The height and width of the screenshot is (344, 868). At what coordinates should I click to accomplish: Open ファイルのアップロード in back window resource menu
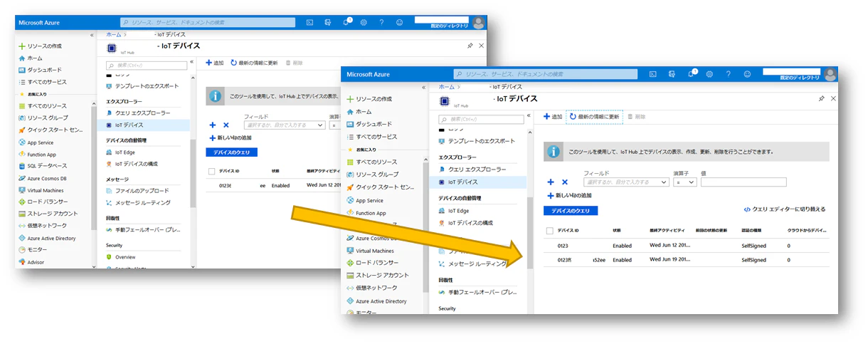point(137,191)
